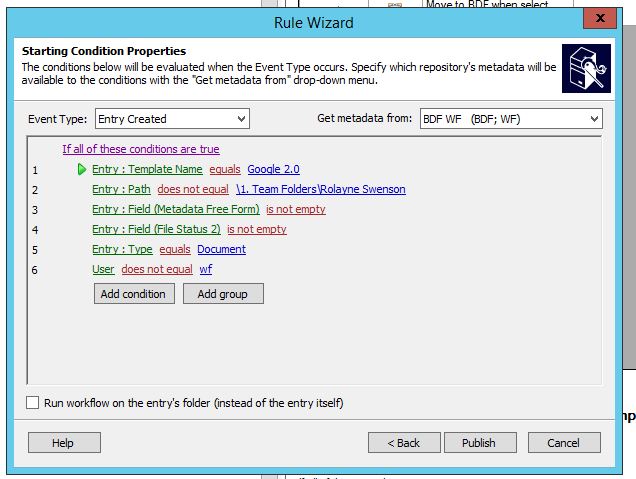
Task: Click the 'Get metadata from:' label
Action: tap(365, 118)
